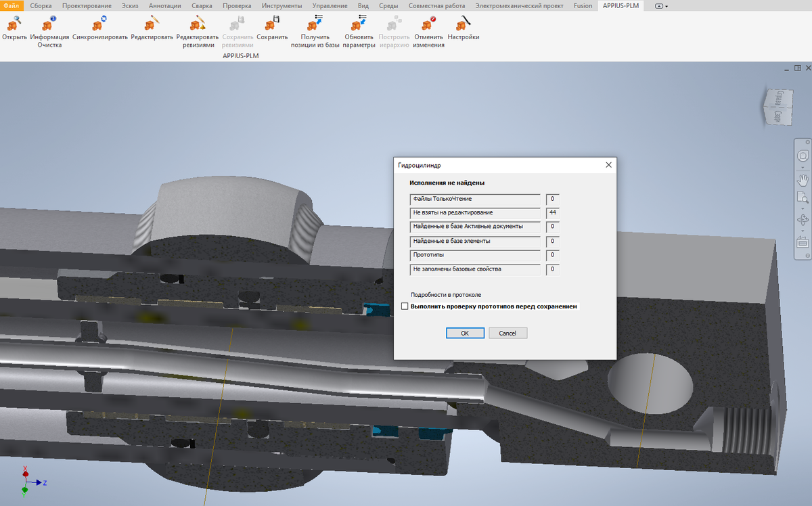The height and width of the screenshot is (506, 812).
Task: Switch to the Сборка ribbon tab
Action: click(41, 5)
